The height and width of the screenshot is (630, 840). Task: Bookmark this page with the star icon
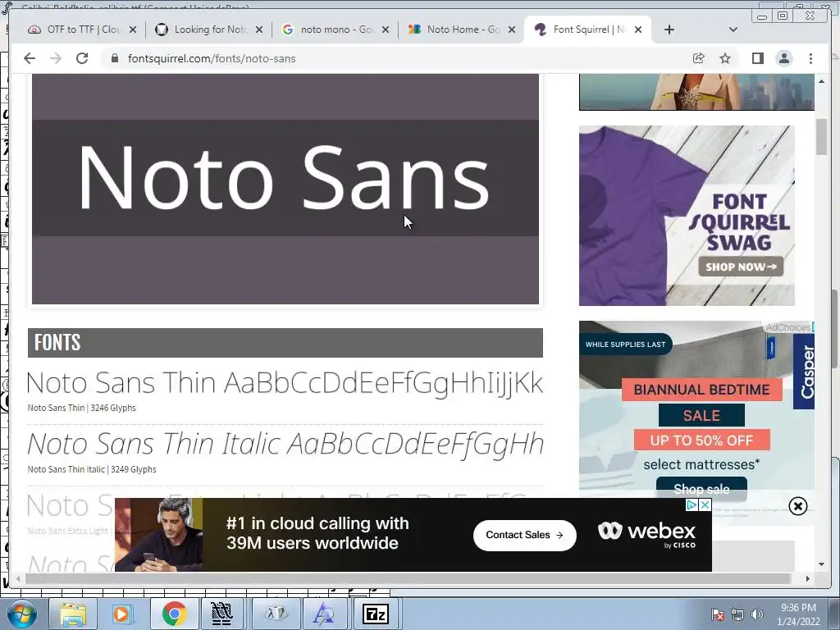tap(725, 58)
